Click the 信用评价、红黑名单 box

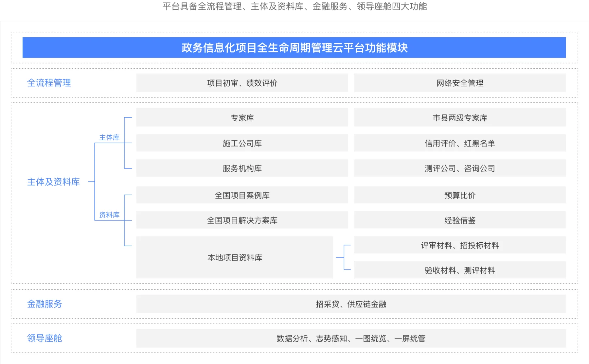[x=460, y=143]
